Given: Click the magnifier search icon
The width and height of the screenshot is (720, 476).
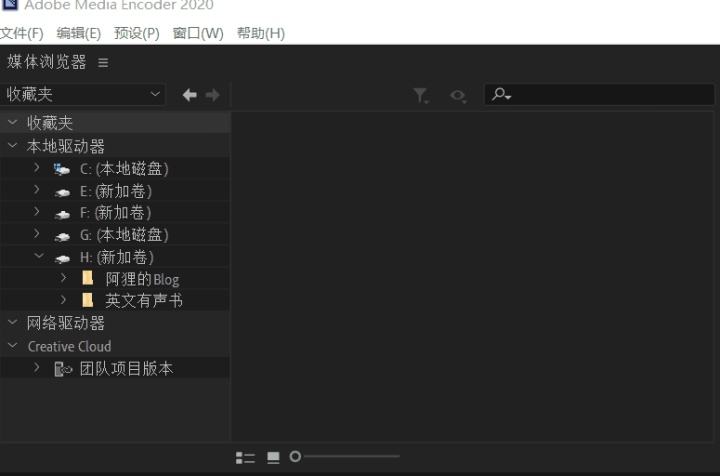Looking at the screenshot, I should (x=501, y=95).
